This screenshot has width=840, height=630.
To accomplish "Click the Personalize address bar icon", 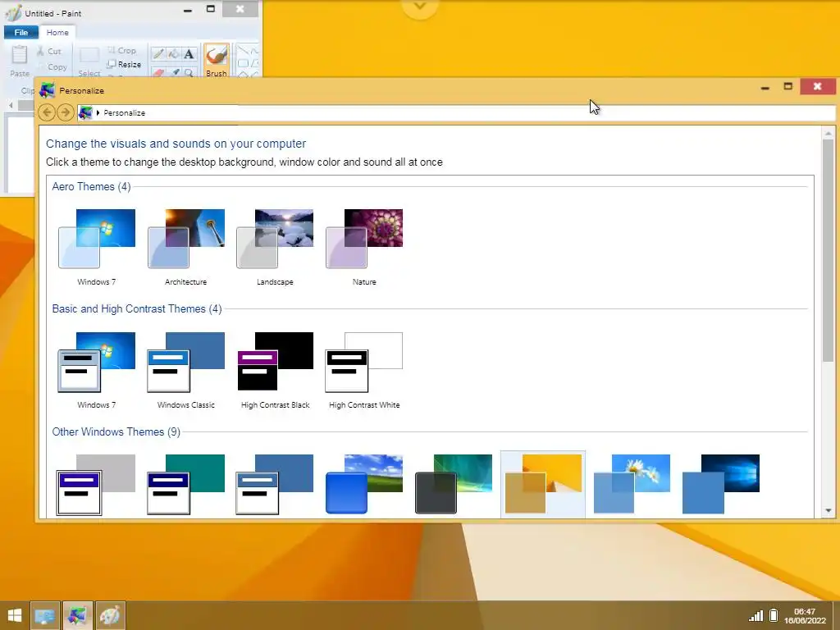I will pyautogui.click(x=85, y=112).
